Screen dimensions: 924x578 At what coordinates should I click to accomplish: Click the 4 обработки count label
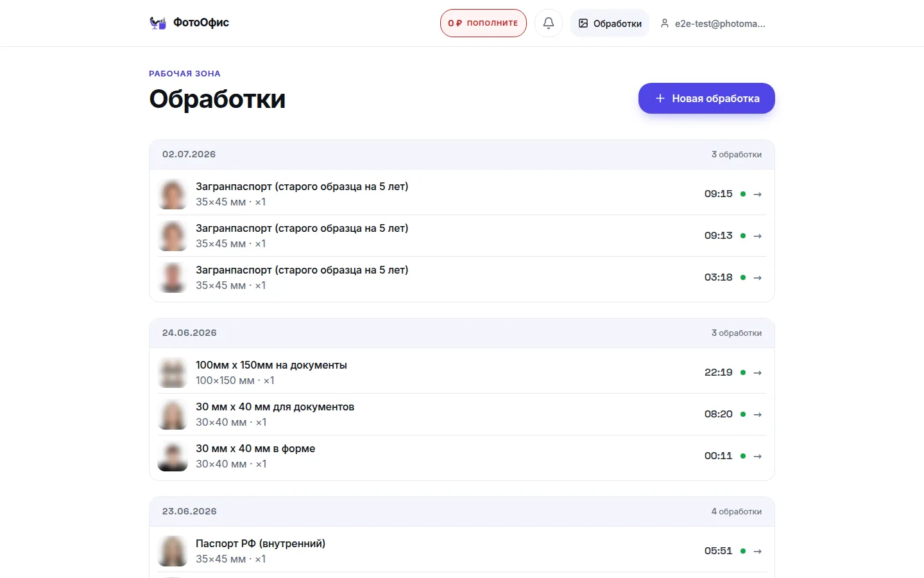point(736,512)
